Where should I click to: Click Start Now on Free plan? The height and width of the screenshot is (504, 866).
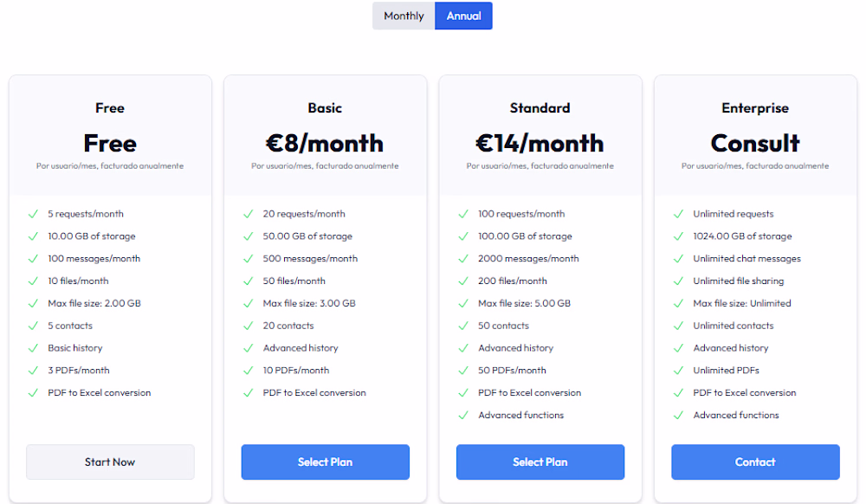click(110, 462)
